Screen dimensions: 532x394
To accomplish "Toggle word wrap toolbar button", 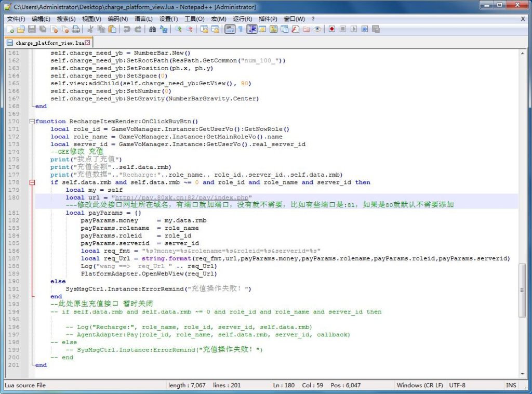I will (x=229, y=29).
